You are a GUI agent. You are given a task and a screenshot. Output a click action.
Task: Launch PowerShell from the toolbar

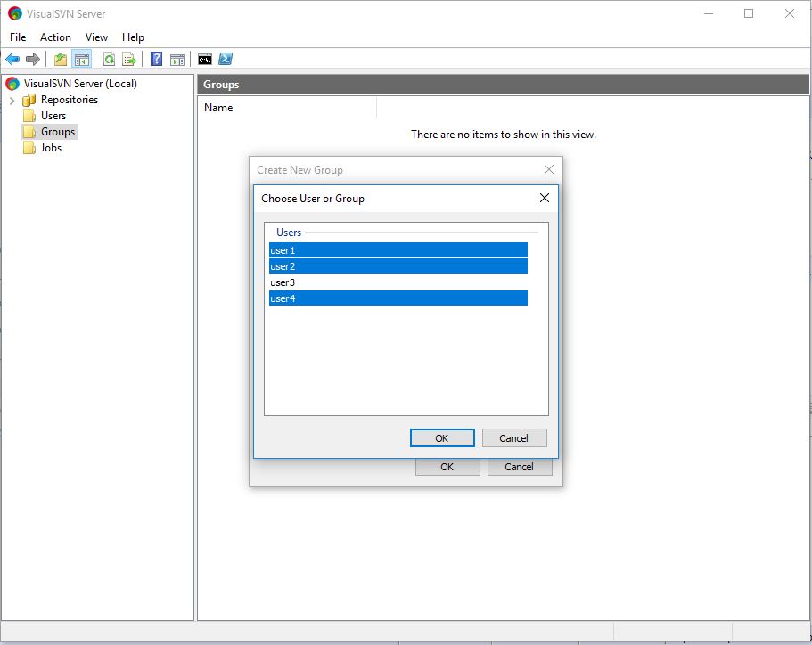pos(226,59)
